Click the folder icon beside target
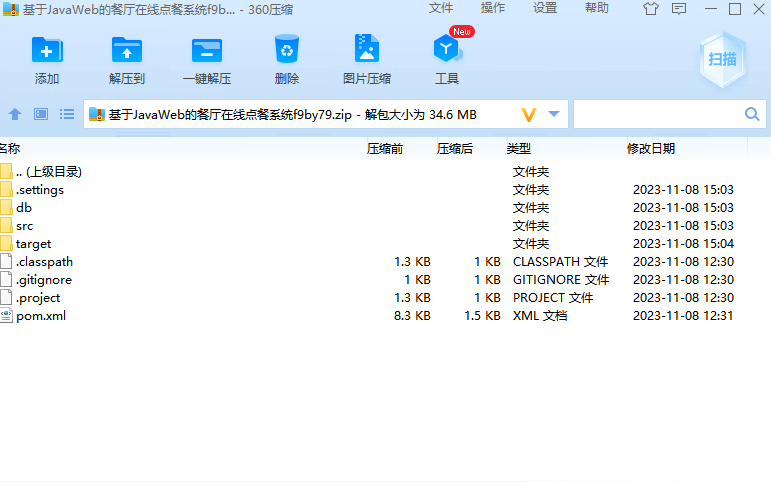The image size is (771, 482). click(6, 243)
